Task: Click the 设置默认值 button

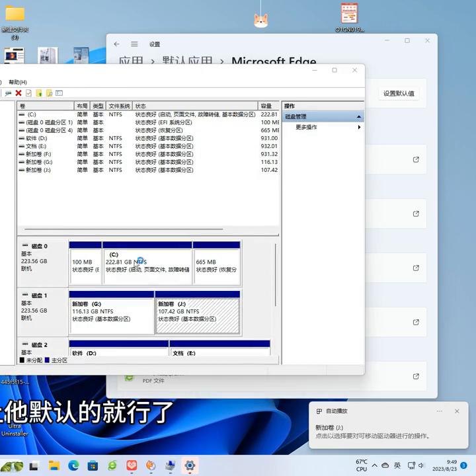Action: (399, 93)
